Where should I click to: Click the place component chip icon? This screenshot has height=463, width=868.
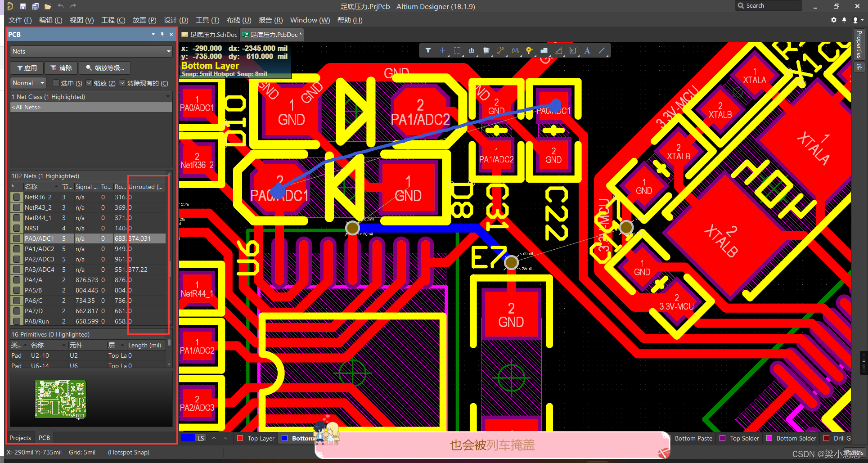486,51
